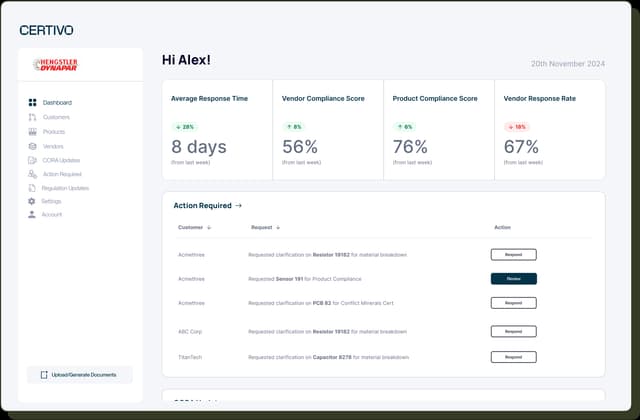Open CORA Updates using its icon
Image resolution: width=640 pixels, height=420 pixels.
(32, 160)
